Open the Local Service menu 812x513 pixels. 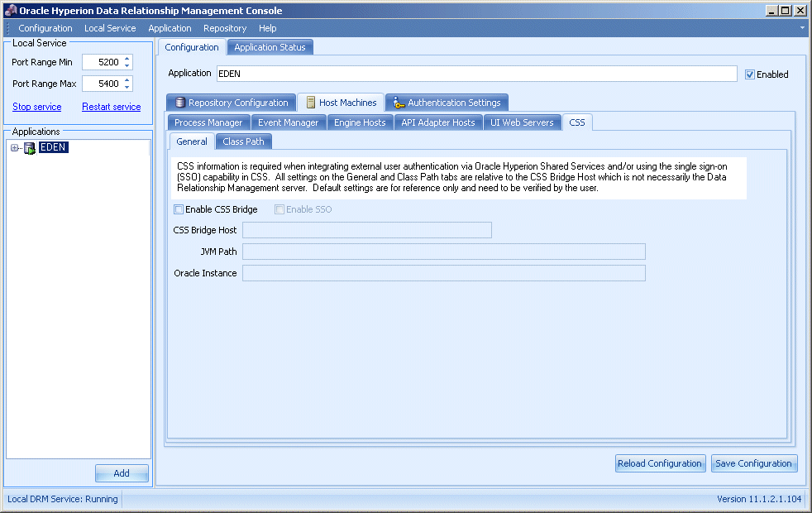110,28
